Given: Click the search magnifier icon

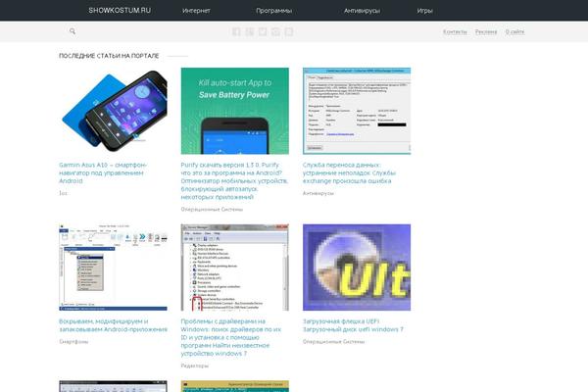Looking at the screenshot, I should [73, 31].
